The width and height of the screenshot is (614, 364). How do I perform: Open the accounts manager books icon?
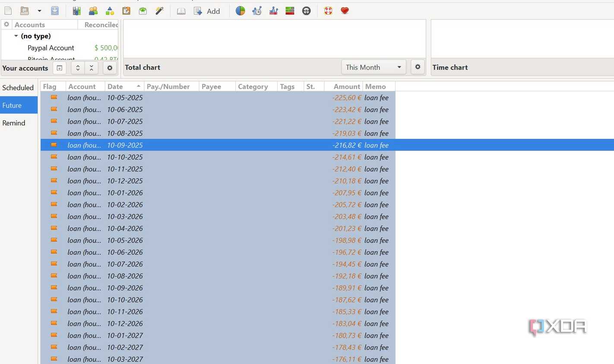pos(76,11)
